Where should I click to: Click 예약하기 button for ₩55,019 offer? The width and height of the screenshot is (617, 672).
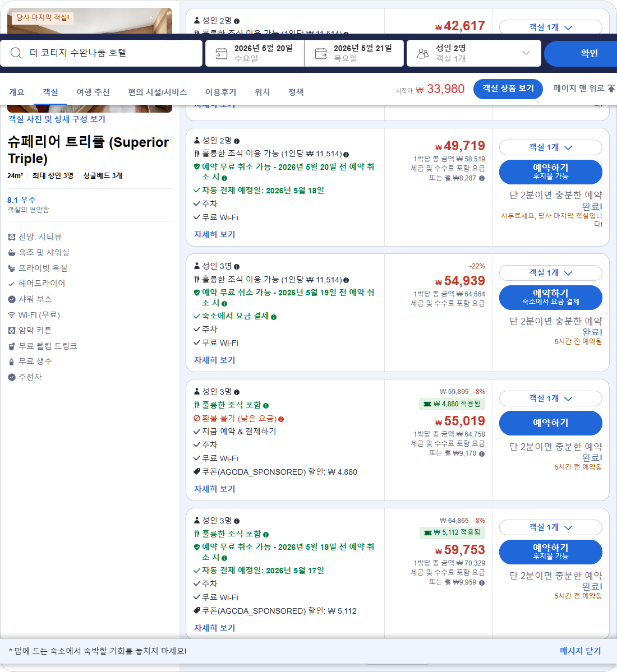pyautogui.click(x=551, y=423)
